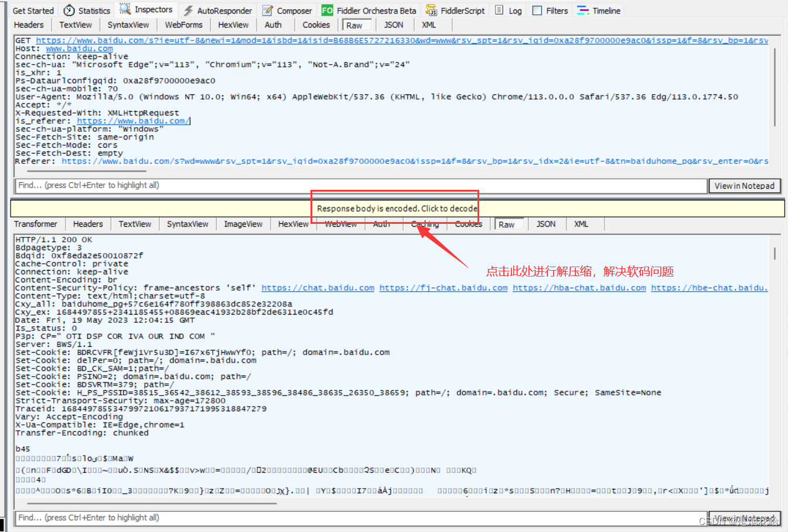The width and height of the screenshot is (788, 532).
Task: Select response Headers tab
Action: [88, 224]
